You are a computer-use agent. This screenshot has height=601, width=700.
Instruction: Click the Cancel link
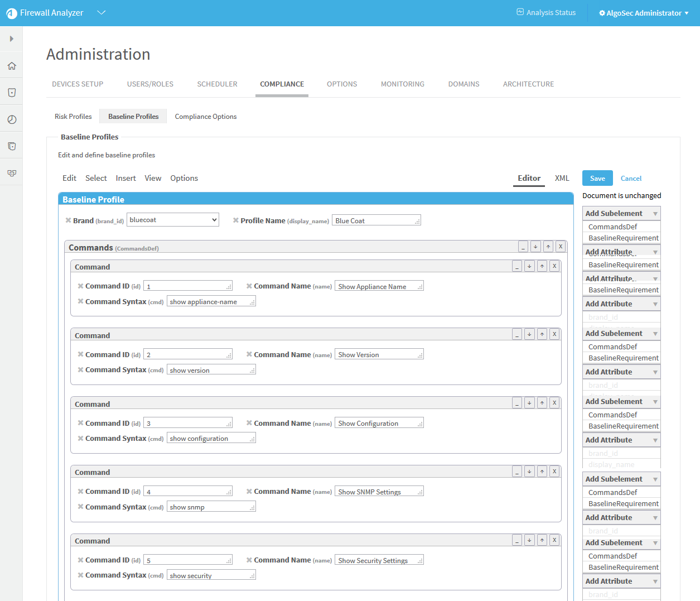[631, 179]
